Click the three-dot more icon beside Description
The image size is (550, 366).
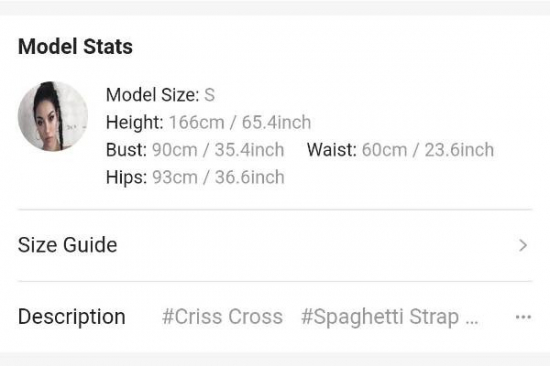[523, 317]
